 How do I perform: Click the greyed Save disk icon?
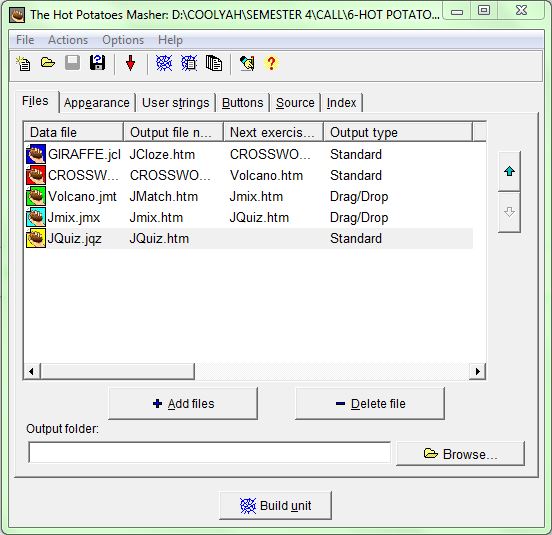[73, 63]
